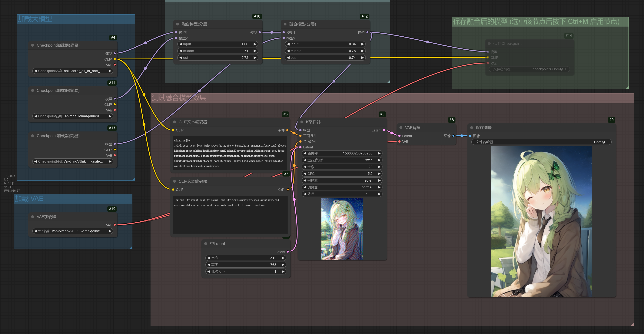The height and width of the screenshot is (334, 644).
Task: Toggle collapse of 融合模型(分层) #12 node
Action: 285,24
